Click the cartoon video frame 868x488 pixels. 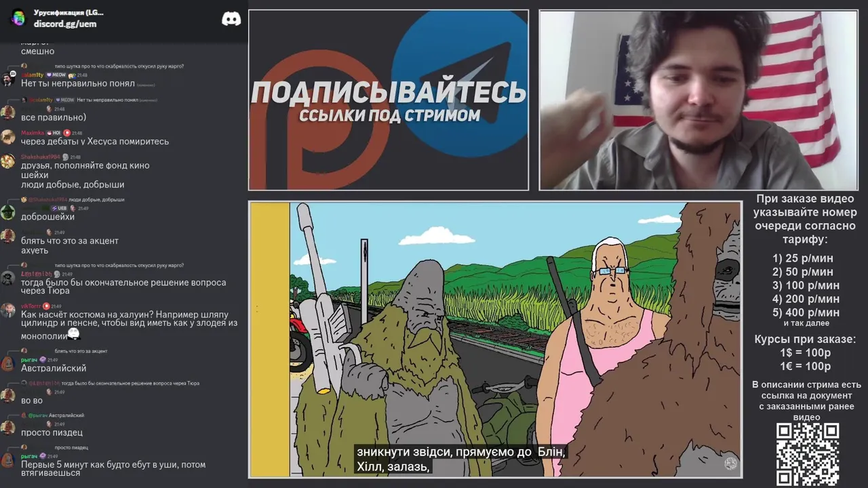click(495, 340)
